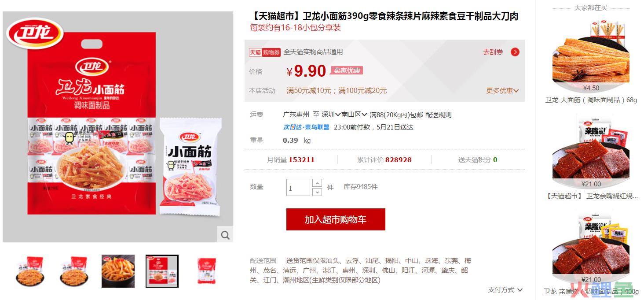Select the last thumbnail of red package

(x=206, y=271)
